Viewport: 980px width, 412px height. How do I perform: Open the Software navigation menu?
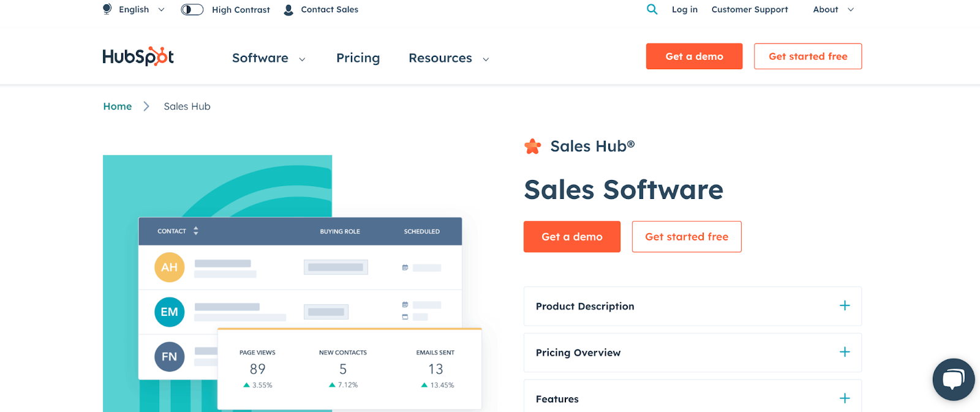(x=260, y=58)
